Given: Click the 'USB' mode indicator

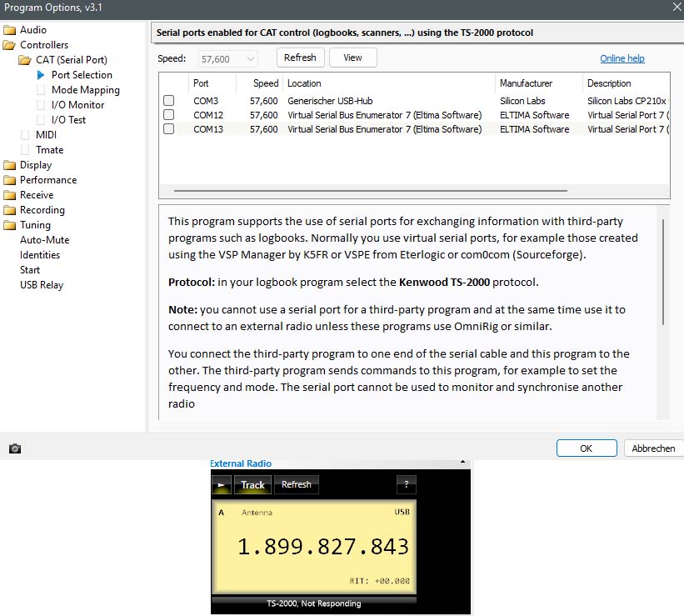Looking at the screenshot, I should pyautogui.click(x=402, y=512).
